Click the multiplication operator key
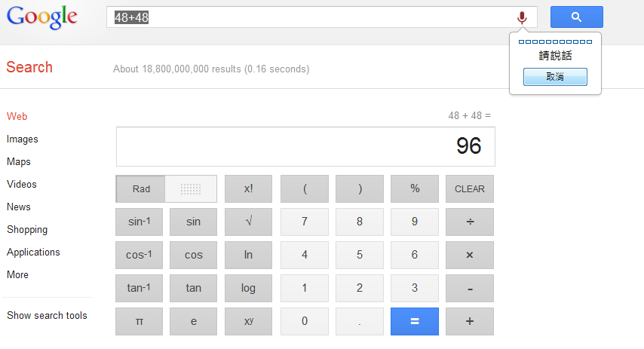Viewport: 644px width, 349px height. [469, 255]
